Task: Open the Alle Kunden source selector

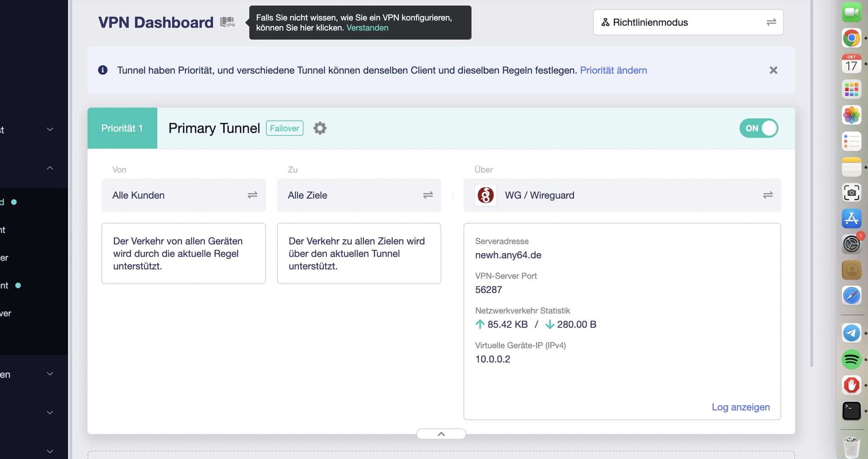Action: (183, 195)
